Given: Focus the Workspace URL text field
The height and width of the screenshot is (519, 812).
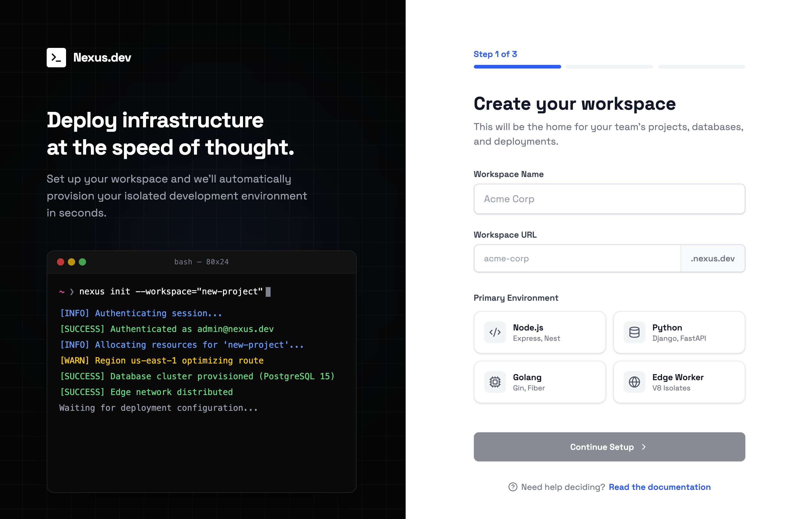Looking at the screenshot, I should point(577,259).
